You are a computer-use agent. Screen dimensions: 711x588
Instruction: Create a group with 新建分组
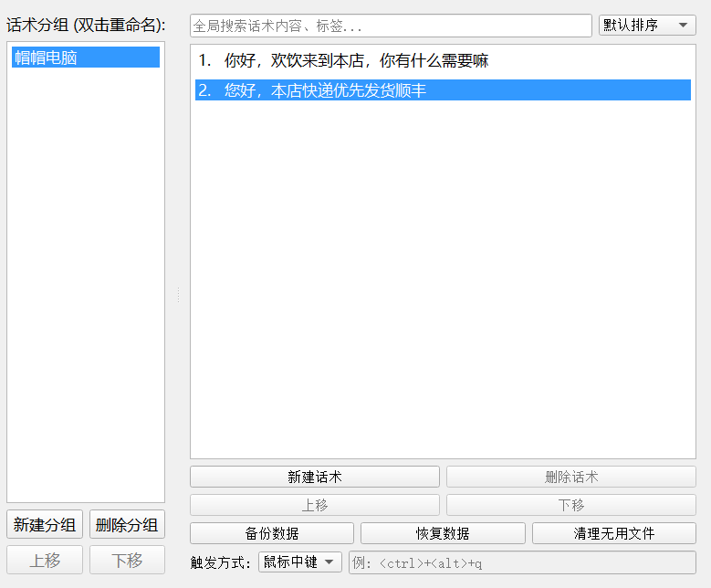(x=45, y=524)
